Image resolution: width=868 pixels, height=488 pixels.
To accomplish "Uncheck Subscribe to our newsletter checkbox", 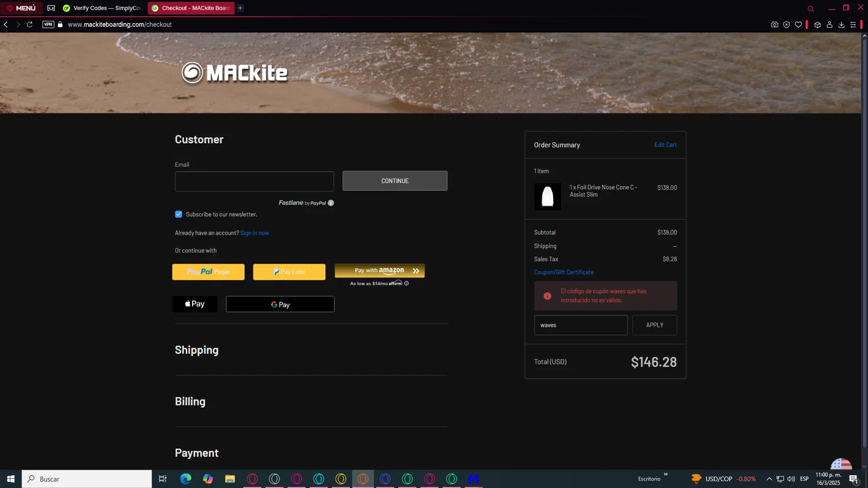I will click(x=178, y=214).
